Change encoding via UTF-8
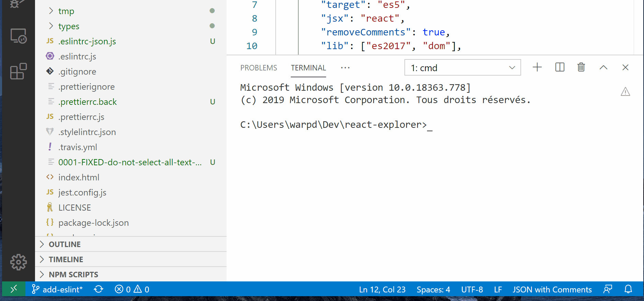 pos(472,290)
